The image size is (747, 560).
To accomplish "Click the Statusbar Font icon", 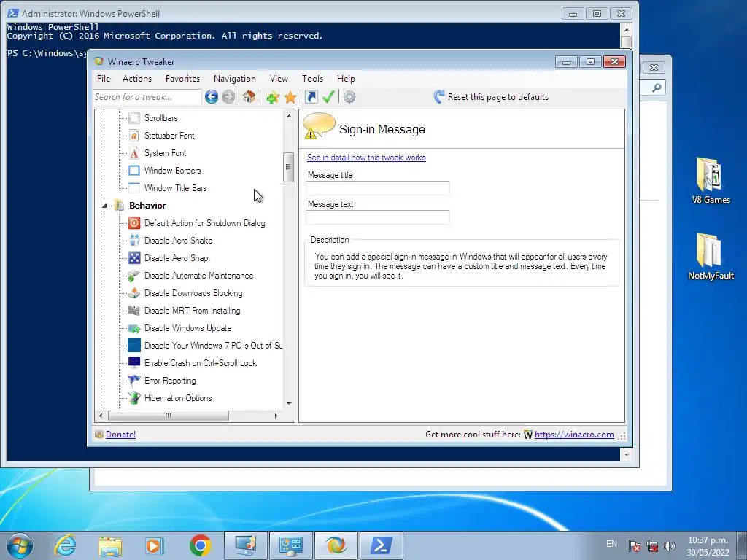I will coord(134,135).
